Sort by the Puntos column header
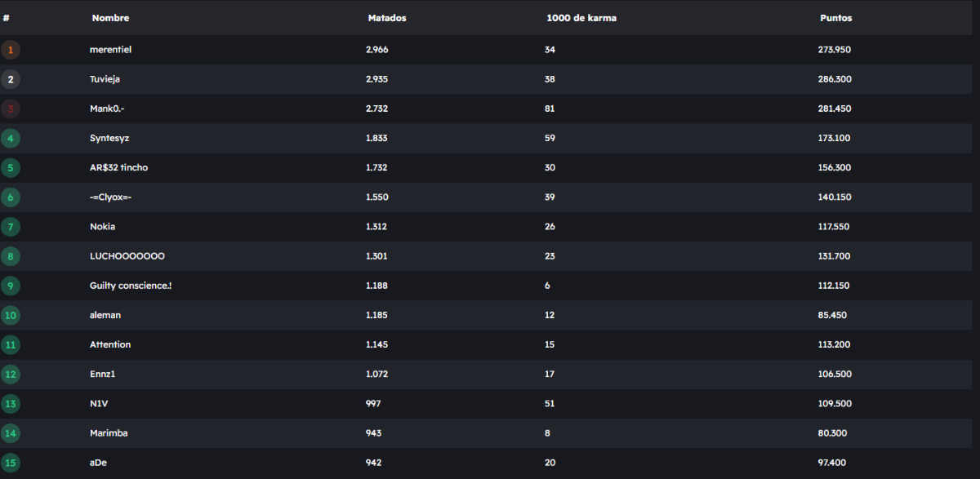 pos(836,18)
